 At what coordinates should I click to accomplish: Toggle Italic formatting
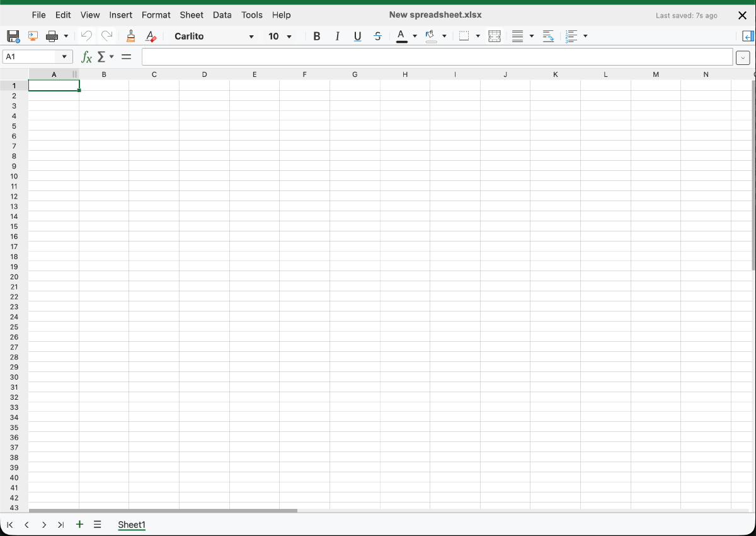click(337, 37)
